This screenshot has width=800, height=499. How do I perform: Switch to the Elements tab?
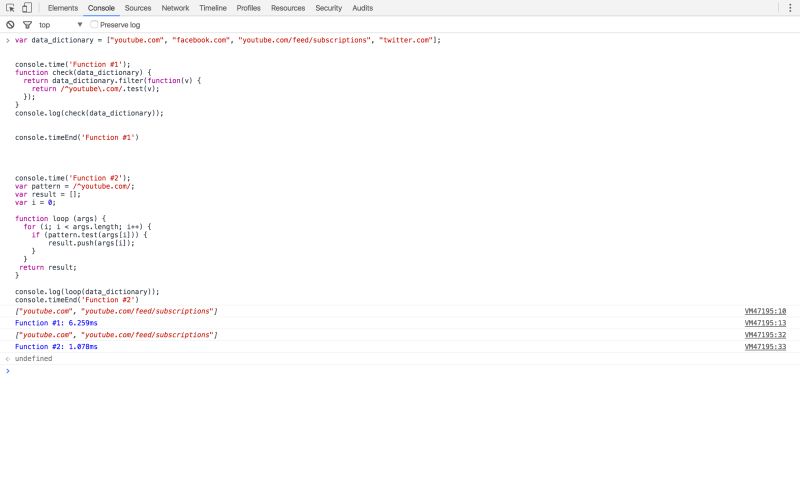pyautogui.click(x=63, y=8)
